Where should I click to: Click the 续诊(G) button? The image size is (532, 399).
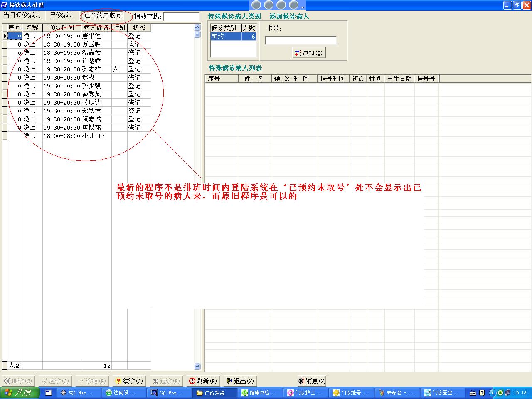pyautogui.click(x=129, y=381)
